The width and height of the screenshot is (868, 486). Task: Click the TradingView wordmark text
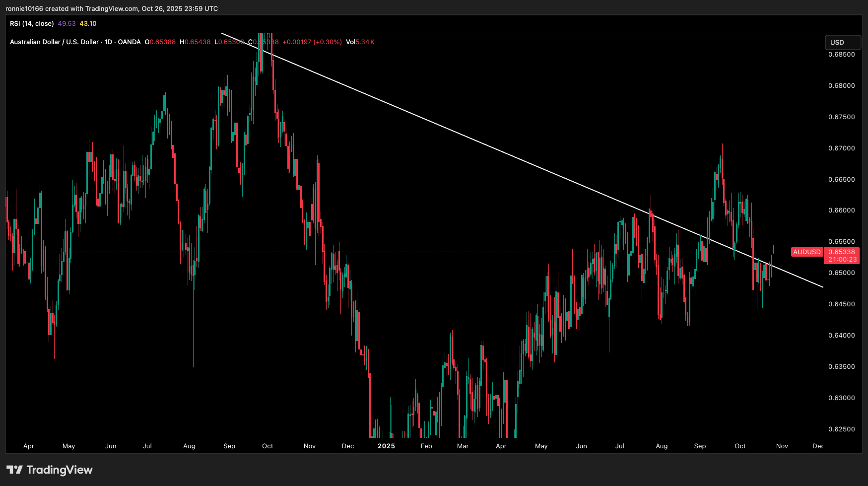[60, 470]
